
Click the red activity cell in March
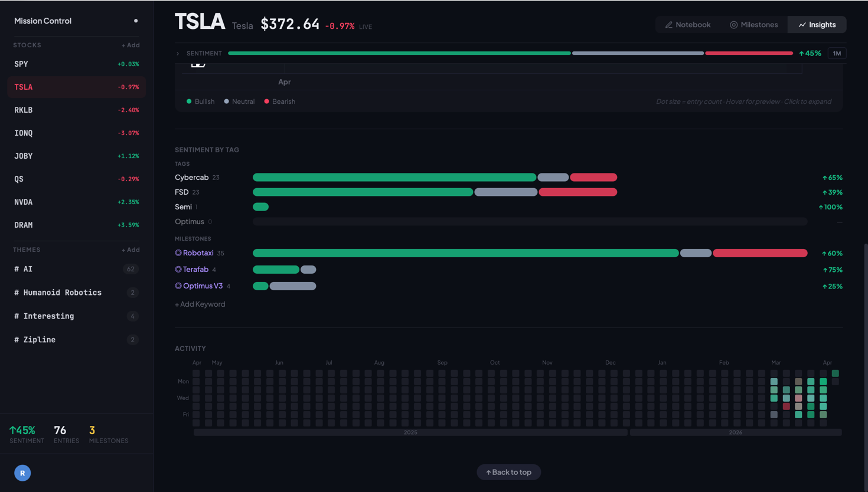coord(786,406)
